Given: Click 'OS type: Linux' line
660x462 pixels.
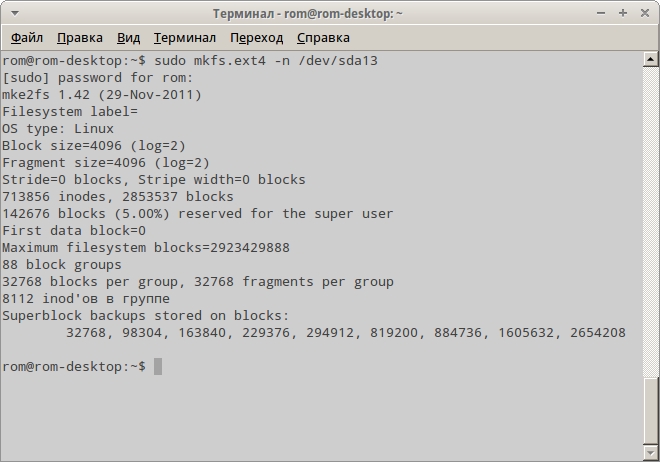Looking at the screenshot, I should [58, 129].
